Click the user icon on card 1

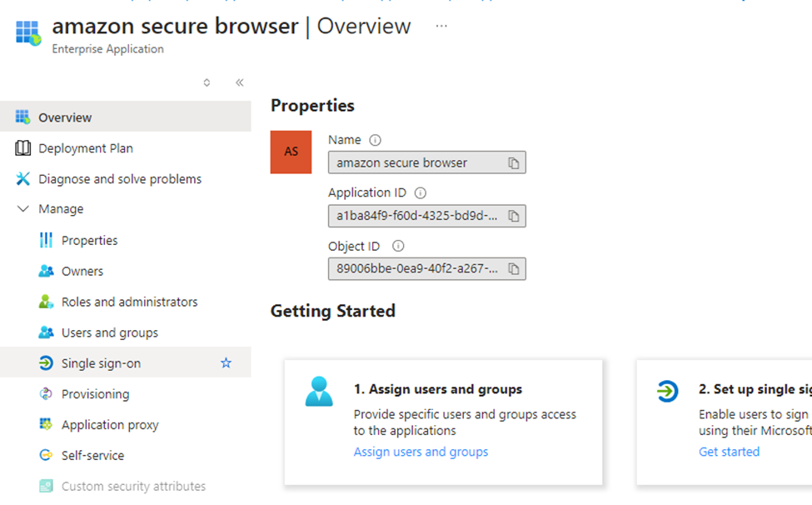pos(319,392)
